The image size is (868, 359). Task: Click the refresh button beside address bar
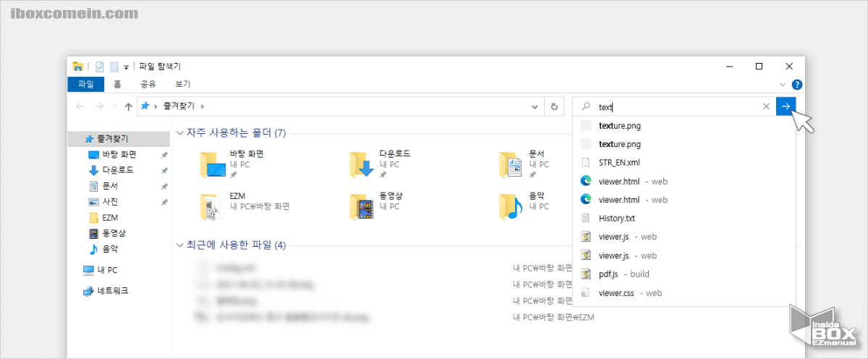coord(554,106)
